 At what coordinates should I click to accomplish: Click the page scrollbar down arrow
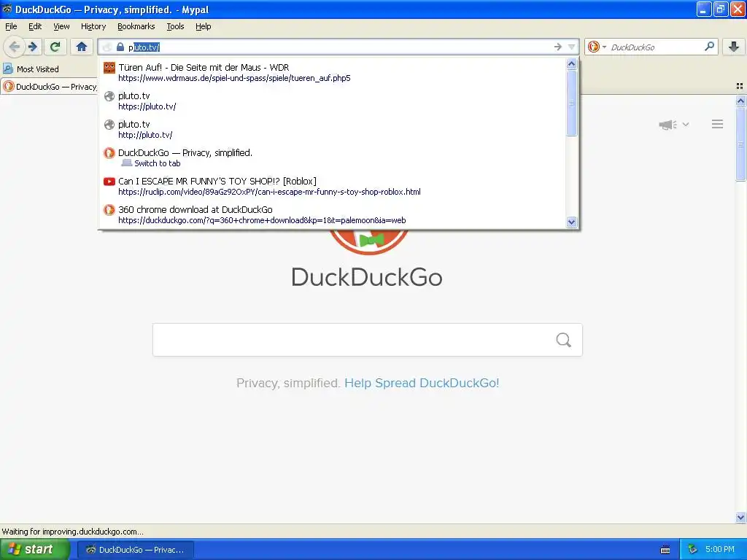click(x=740, y=517)
